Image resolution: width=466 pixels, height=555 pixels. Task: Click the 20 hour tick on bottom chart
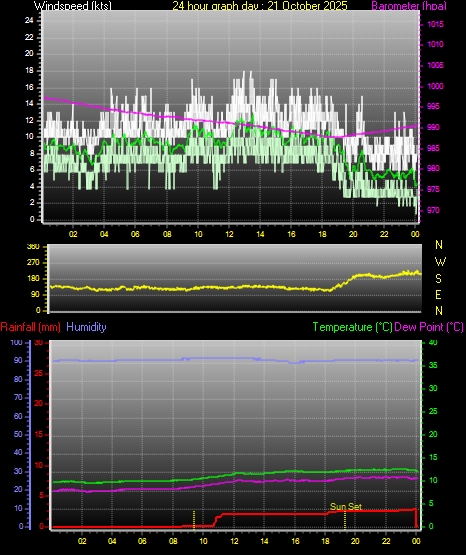click(x=355, y=541)
